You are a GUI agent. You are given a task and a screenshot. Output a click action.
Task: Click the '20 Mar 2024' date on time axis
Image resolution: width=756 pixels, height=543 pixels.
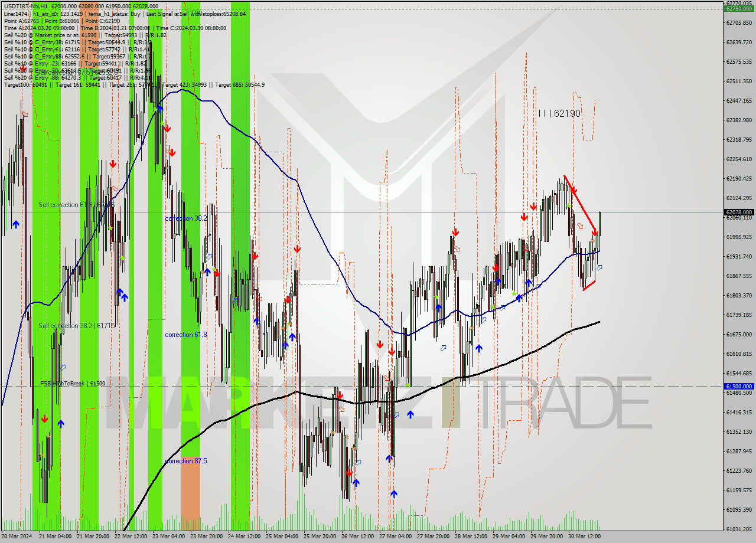pos(17,537)
